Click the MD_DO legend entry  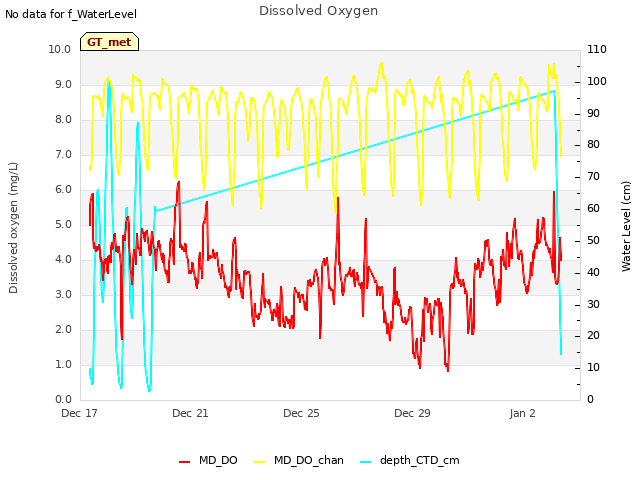tap(208, 460)
